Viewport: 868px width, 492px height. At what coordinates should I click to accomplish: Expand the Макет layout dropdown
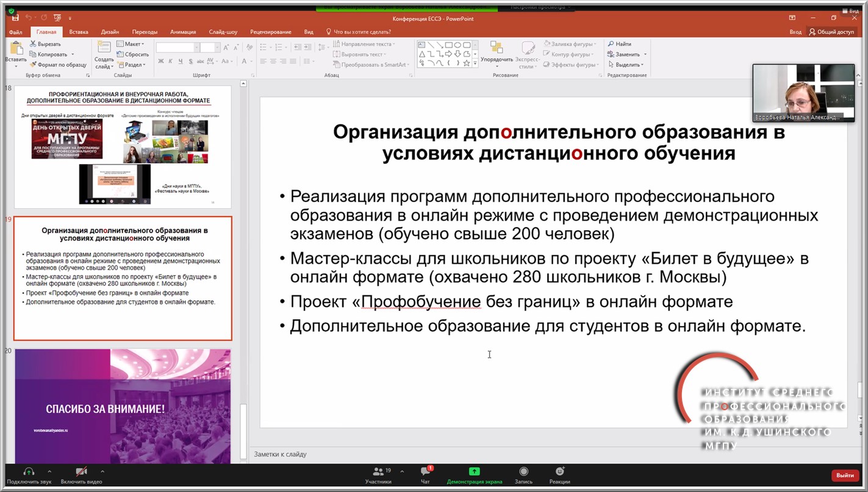(133, 44)
